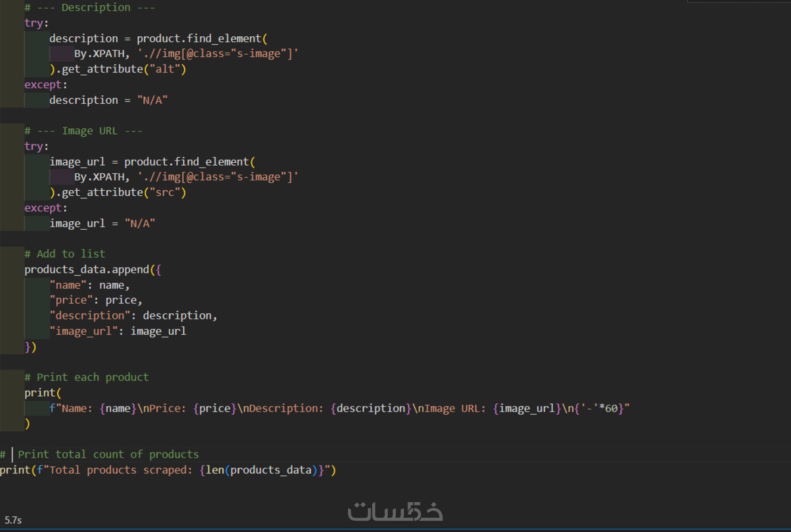
Task: Click the "# --- Description ---" comment line
Action: coord(90,7)
